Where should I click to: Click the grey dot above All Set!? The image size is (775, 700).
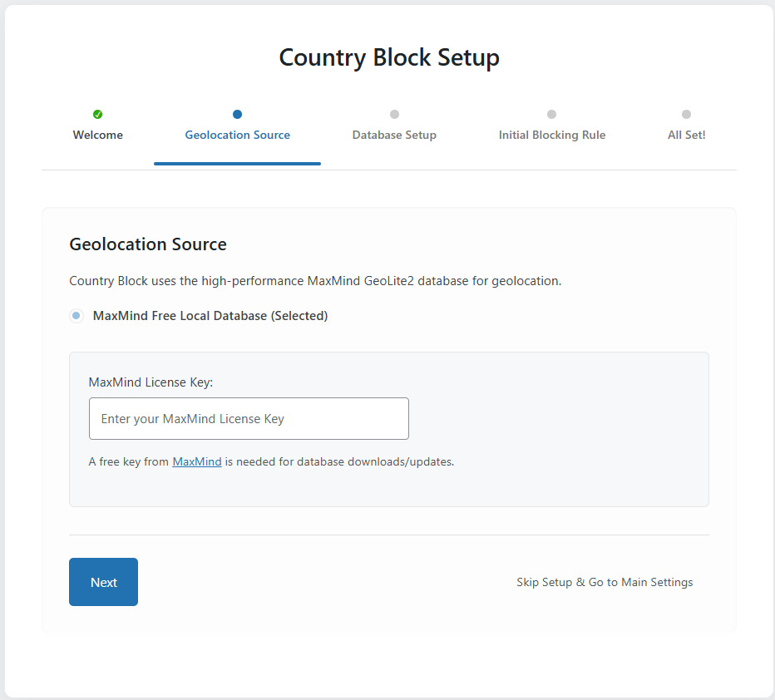686,114
